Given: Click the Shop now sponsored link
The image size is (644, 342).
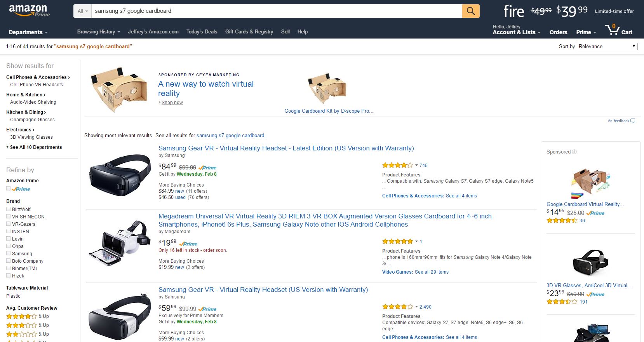Looking at the screenshot, I should pos(172,103).
